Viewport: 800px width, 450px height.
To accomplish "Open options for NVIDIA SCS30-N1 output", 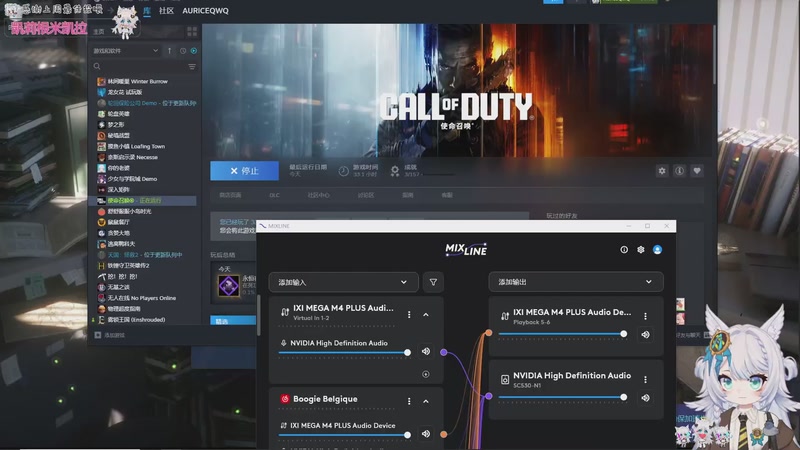I will pyautogui.click(x=645, y=380).
